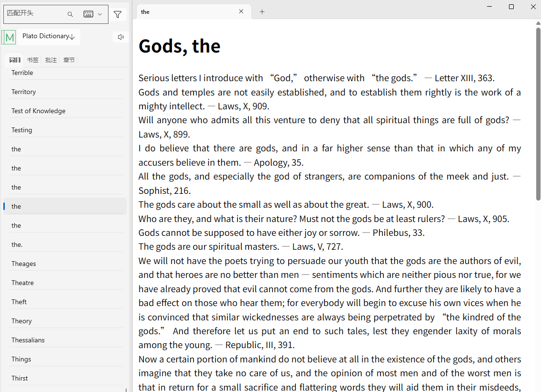This screenshot has width=541, height=392.
Task: Expand the keyboard layout chevron dropdown
Action: (99, 14)
